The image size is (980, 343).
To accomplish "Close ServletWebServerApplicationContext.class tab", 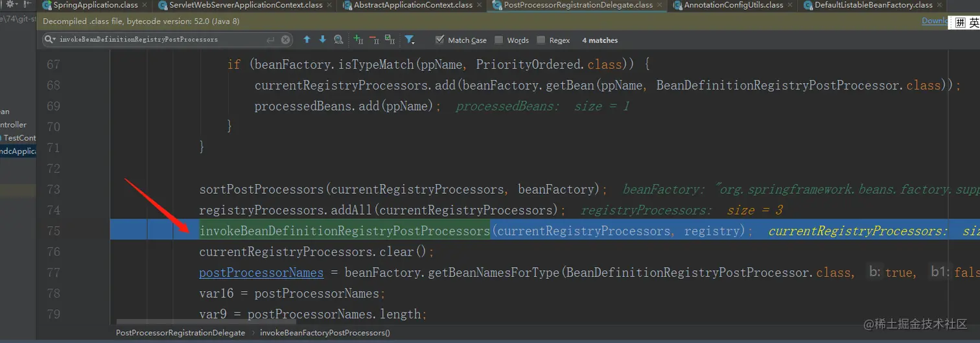I will point(329,5).
